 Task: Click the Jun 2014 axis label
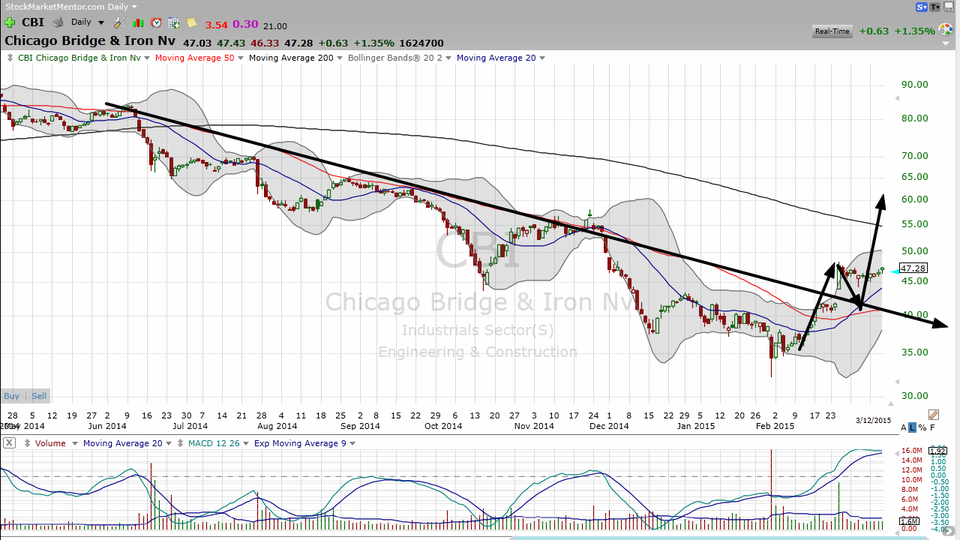click(107, 426)
